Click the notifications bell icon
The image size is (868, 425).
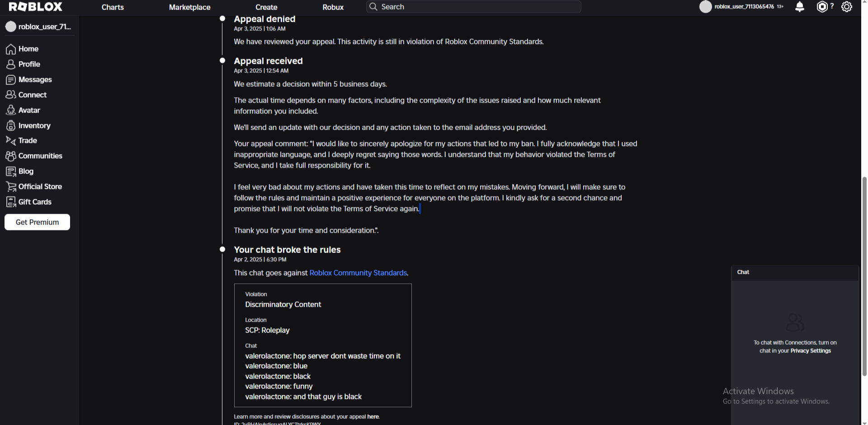[799, 7]
